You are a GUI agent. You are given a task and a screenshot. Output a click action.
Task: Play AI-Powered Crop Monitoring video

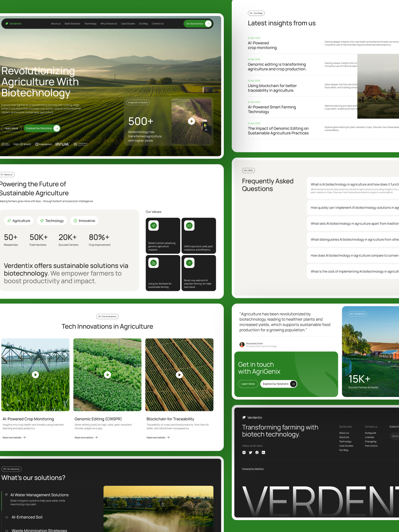click(x=35, y=375)
